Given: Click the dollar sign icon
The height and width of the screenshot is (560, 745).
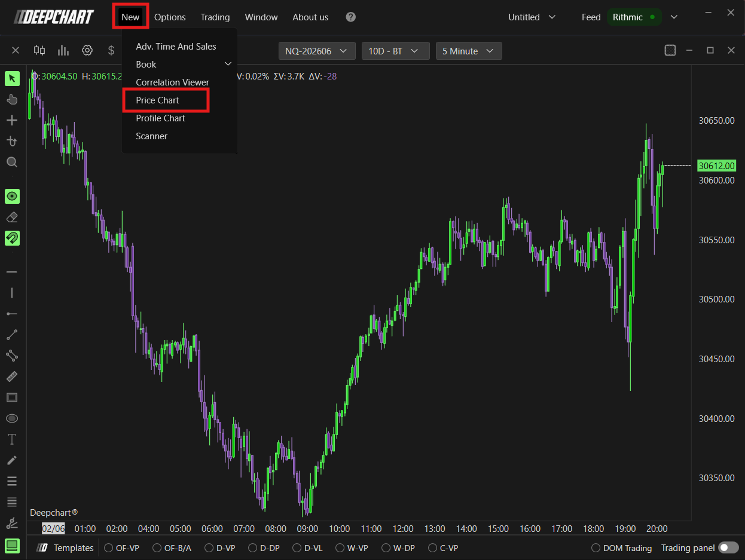Looking at the screenshot, I should 111,51.
